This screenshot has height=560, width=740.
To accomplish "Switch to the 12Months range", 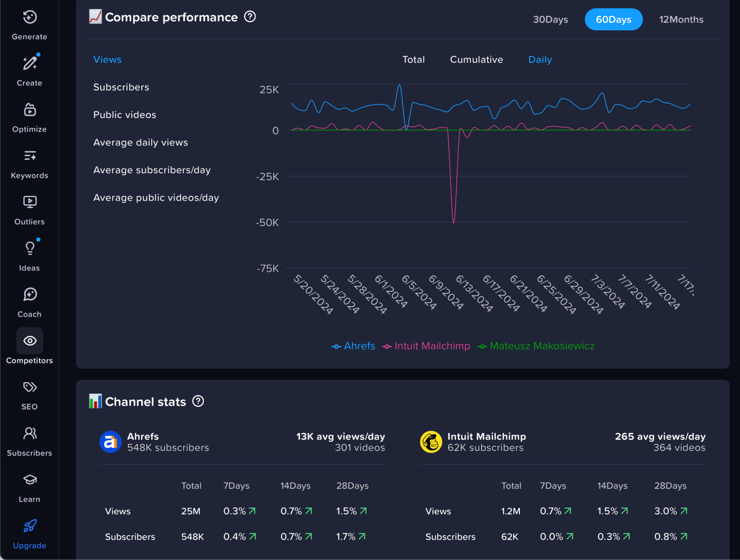I will pos(681,19).
